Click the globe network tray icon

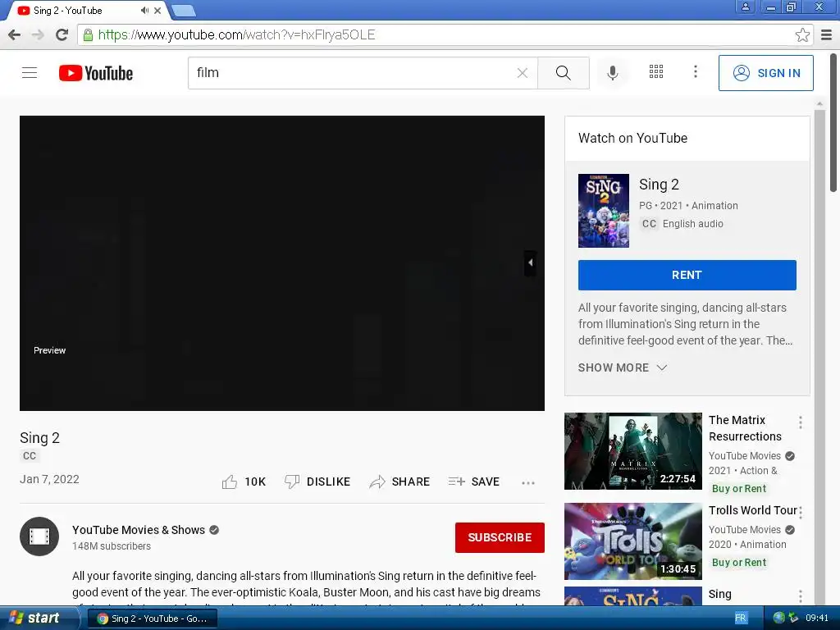tap(779, 618)
